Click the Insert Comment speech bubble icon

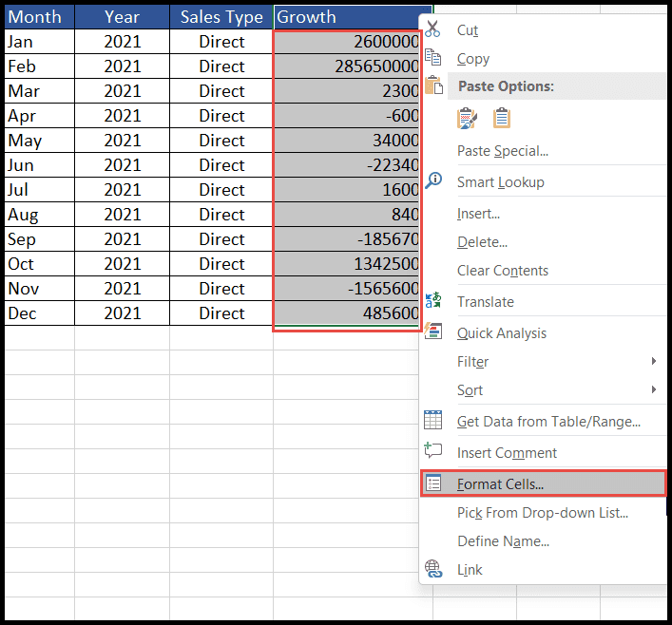[432, 450]
